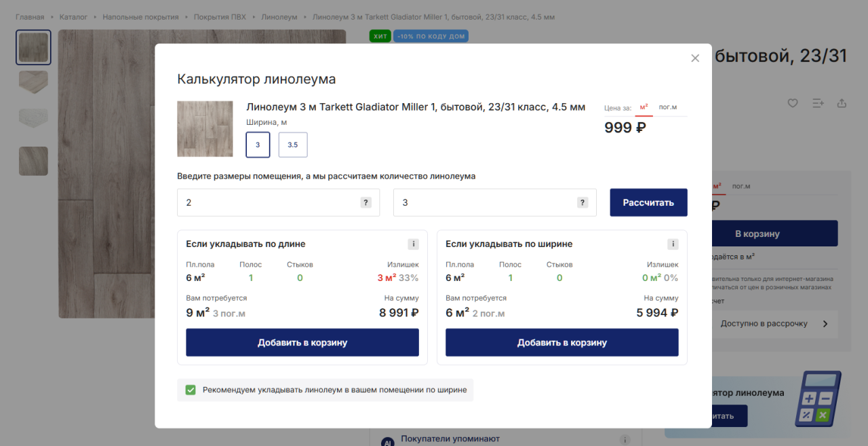This screenshot has height=446, width=868.
Task: Add length-layout option to cart
Action: pos(302,343)
